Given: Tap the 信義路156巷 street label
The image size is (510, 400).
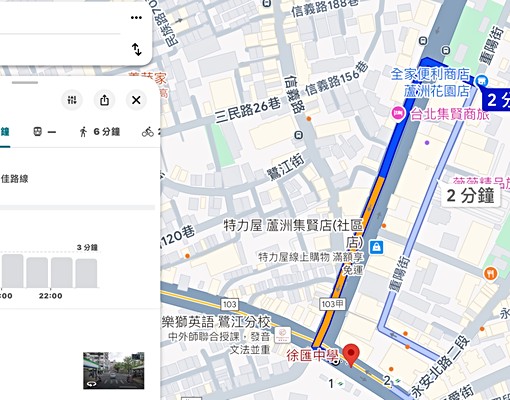Looking at the screenshot, I should pyautogui.click(x=337, y=78).
